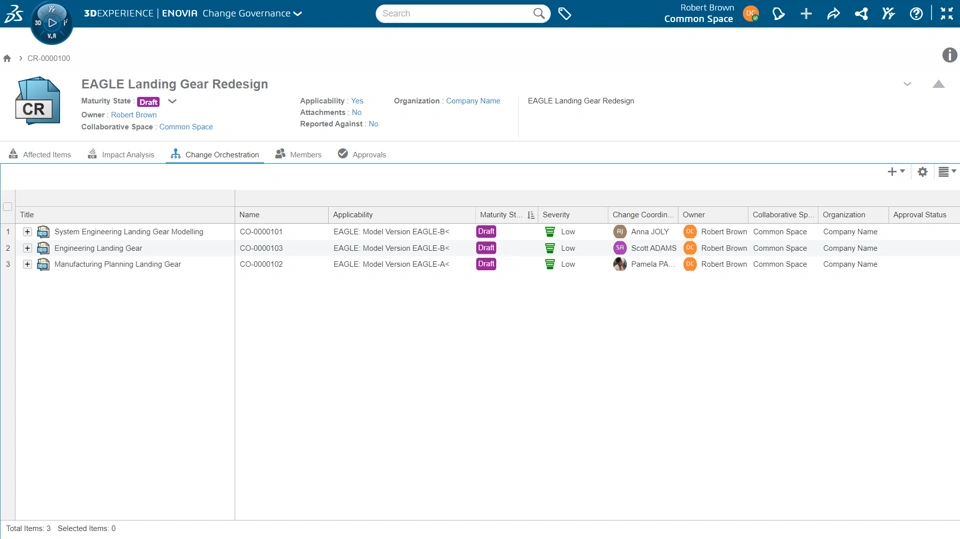Click the CR change request icon

(x=38, y=101)
